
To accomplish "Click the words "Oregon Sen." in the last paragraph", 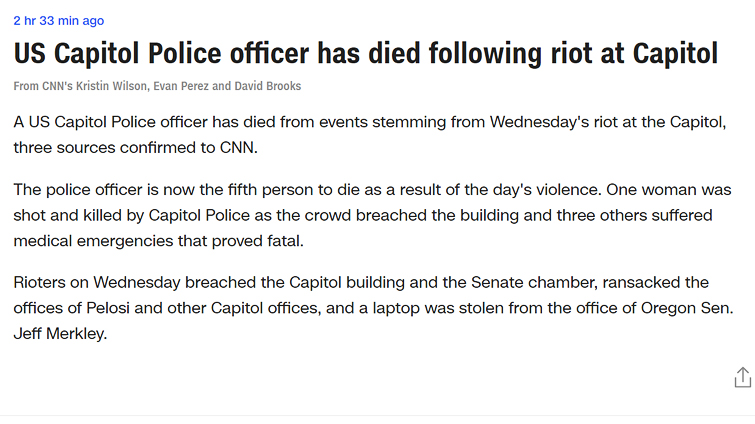I will (687, 308).
